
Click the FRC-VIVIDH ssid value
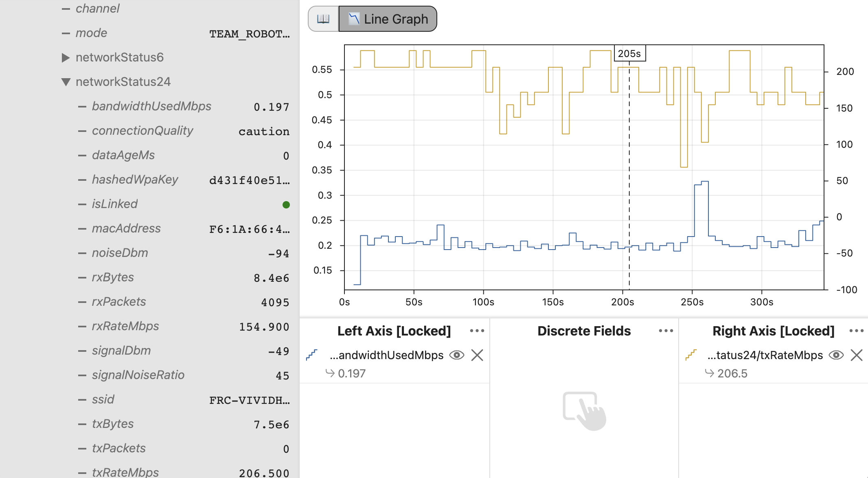pos(250,400)
